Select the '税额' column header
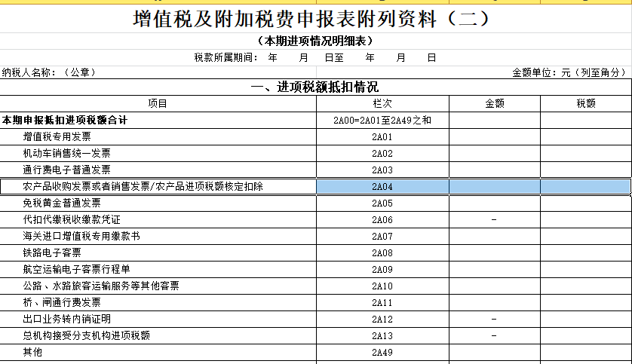 pyautogui.click(x=586, y=103)
